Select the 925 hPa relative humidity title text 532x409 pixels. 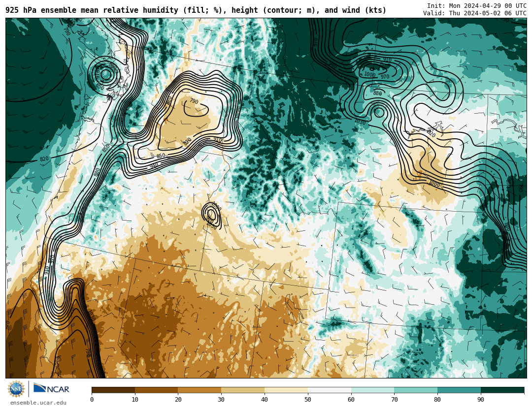click(196, 10)
